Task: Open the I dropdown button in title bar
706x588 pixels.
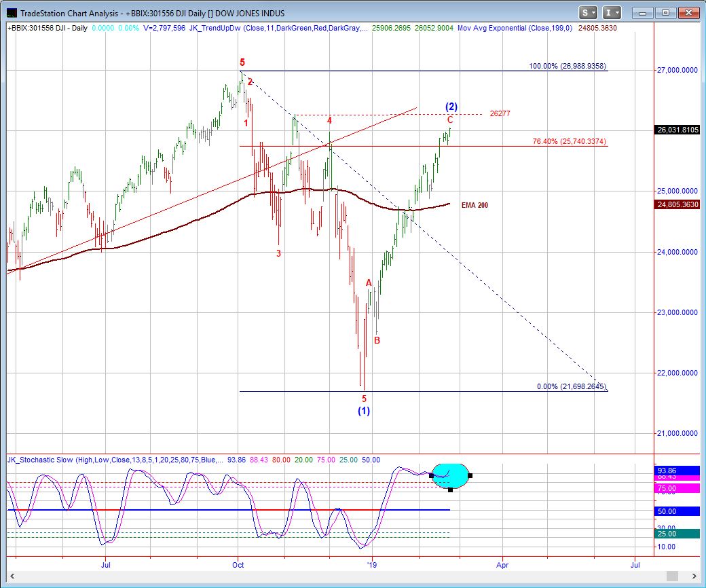Action: click(x=612, y=13)
